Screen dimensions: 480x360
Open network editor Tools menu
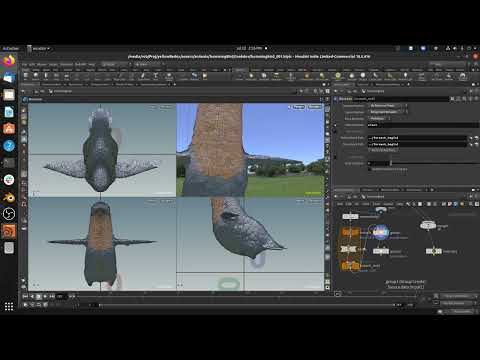click(376, 204)
